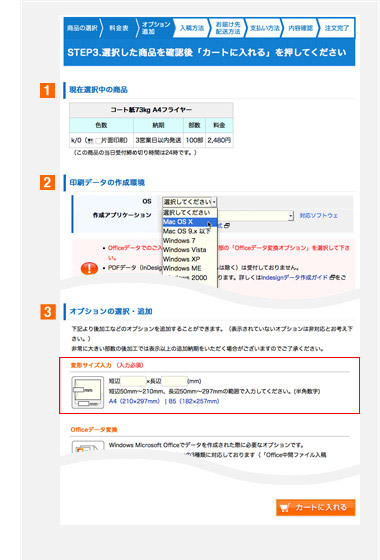Click the 納期 column header
This screenshot has width=380, height=560.
[x=158, y=125]
